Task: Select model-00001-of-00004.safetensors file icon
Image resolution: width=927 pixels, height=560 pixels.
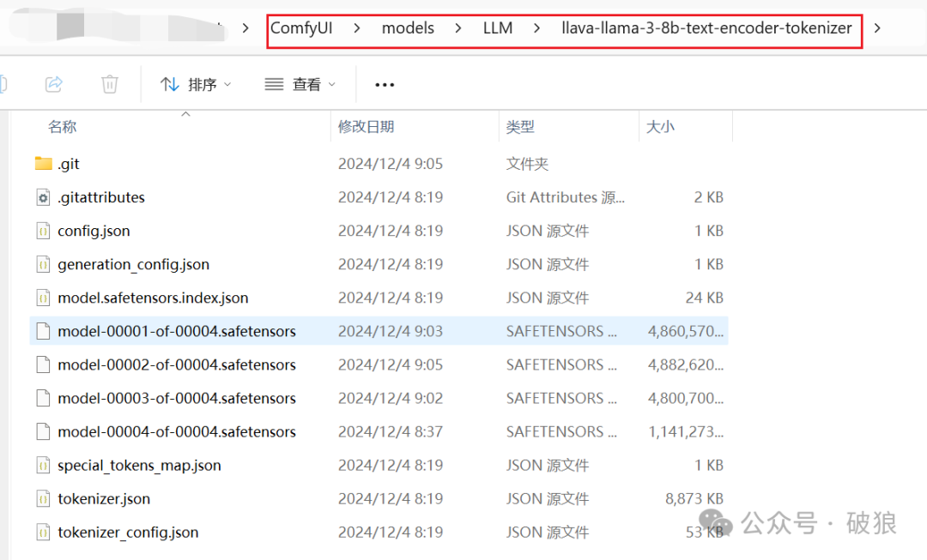Action: (43, 331)
